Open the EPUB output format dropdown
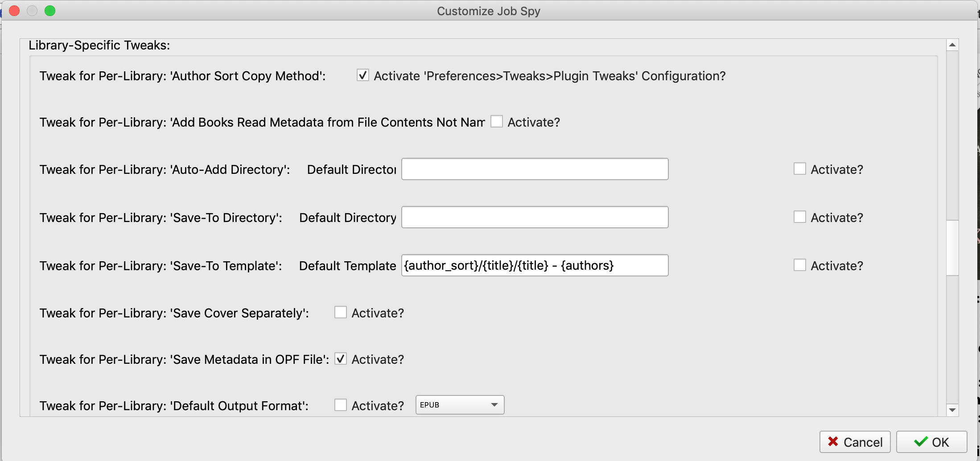 point(460,405)
